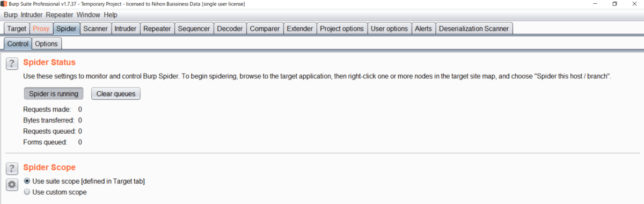
Task: Open the User options tab
Action: pos(389,28)
